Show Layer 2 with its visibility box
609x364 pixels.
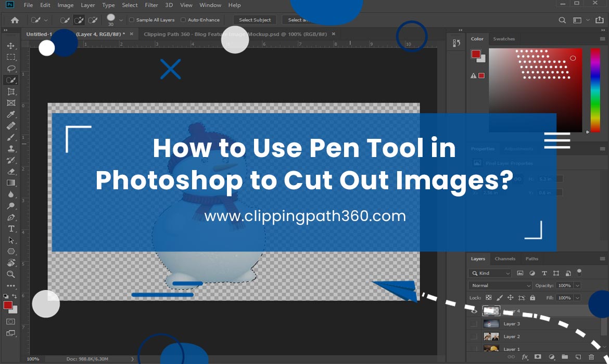point(474,336)
